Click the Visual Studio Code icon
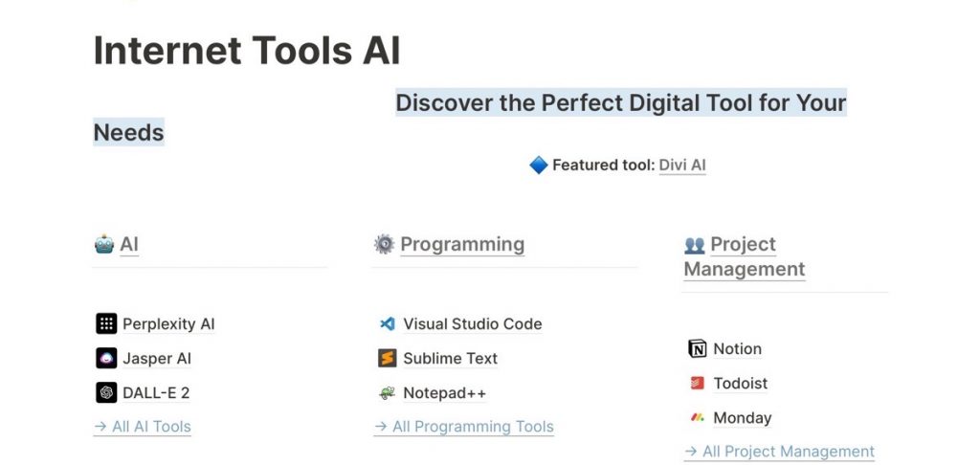The height and width of the screenshot is (465, 980). (x=387, y=323)
